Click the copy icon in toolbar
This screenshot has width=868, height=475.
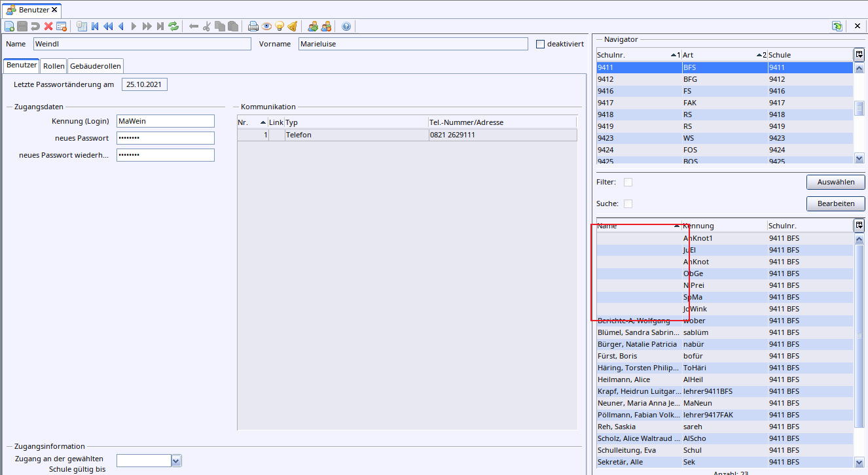tap(220, 26)
